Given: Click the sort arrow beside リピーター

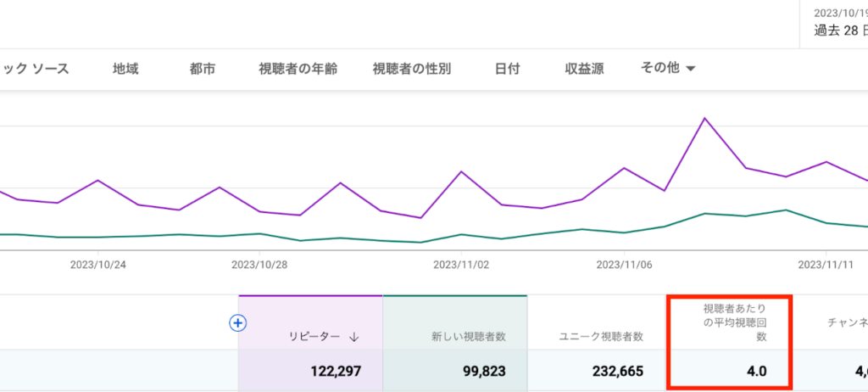Looking at the screenshot, I should [353, 337].
